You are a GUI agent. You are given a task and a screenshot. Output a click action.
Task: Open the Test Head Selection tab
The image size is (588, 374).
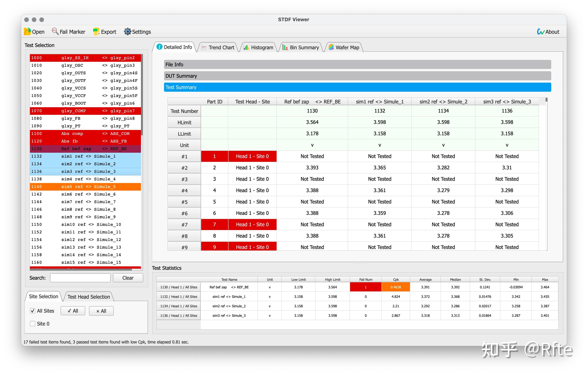pyautogui.click(x=88, y=297)
